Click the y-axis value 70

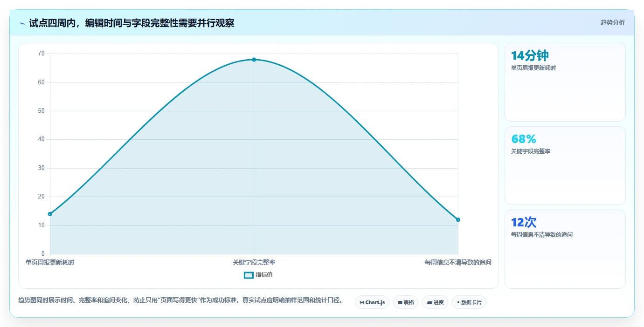click(x=42, y=54)
